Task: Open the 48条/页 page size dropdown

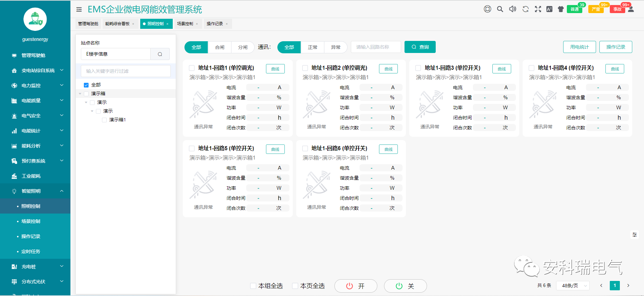Action: pos(573,286)
